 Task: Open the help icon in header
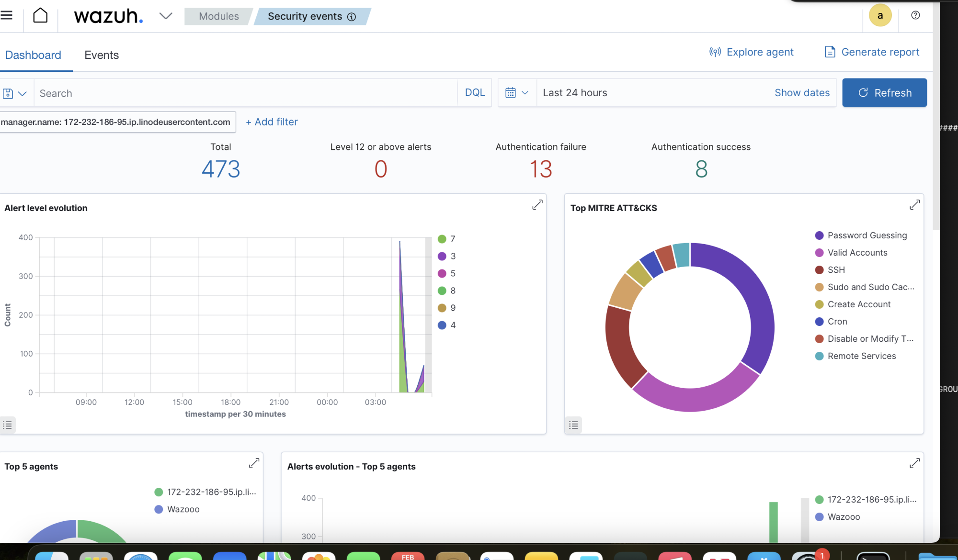(915, 15)
